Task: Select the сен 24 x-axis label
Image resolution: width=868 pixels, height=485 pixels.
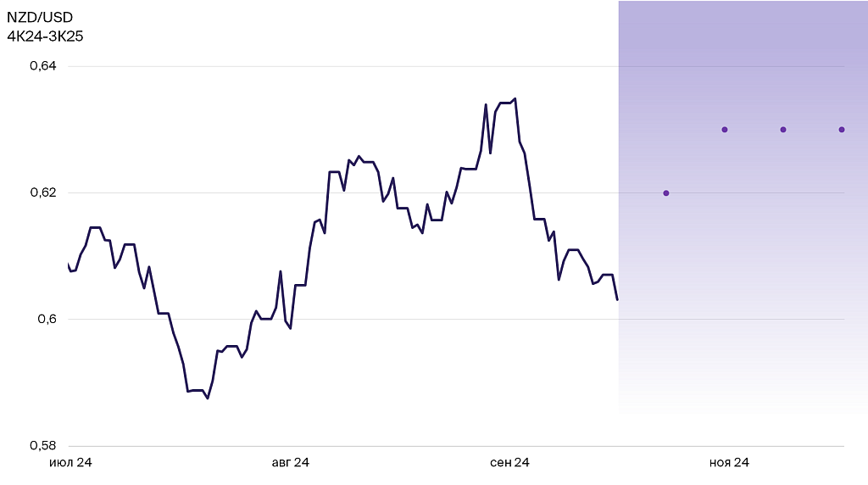Action: pyautogui.click(x=510, y=463)
